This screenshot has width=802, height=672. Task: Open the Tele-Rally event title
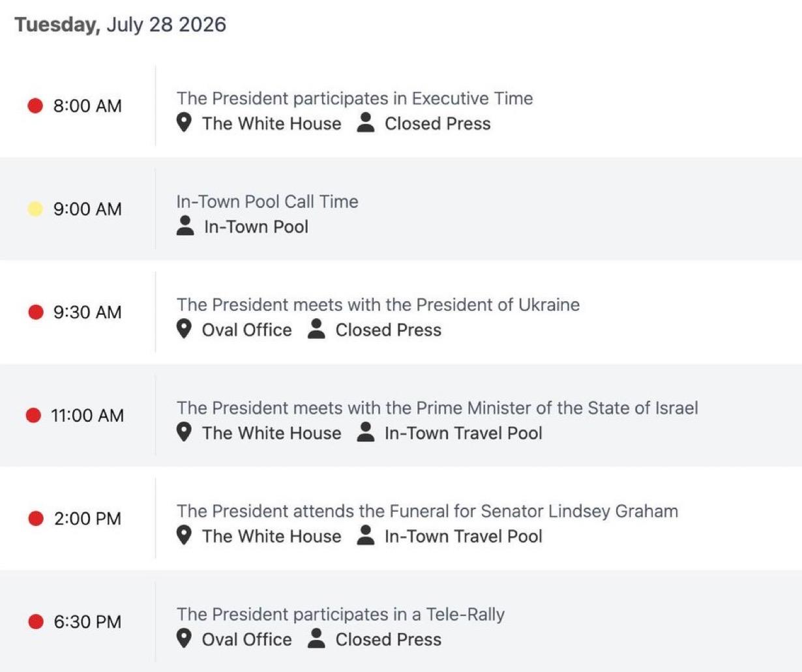[340, 614]
